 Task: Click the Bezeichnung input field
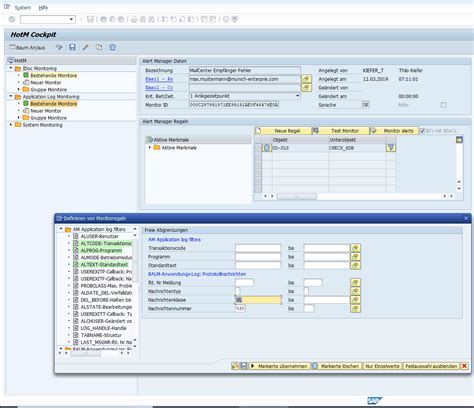[244, 70]
